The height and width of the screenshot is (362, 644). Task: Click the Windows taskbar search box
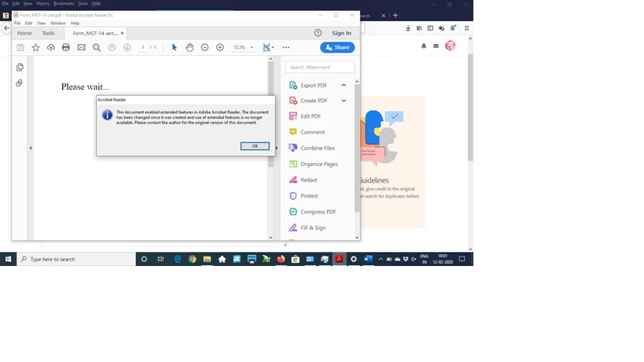point(76,259)
